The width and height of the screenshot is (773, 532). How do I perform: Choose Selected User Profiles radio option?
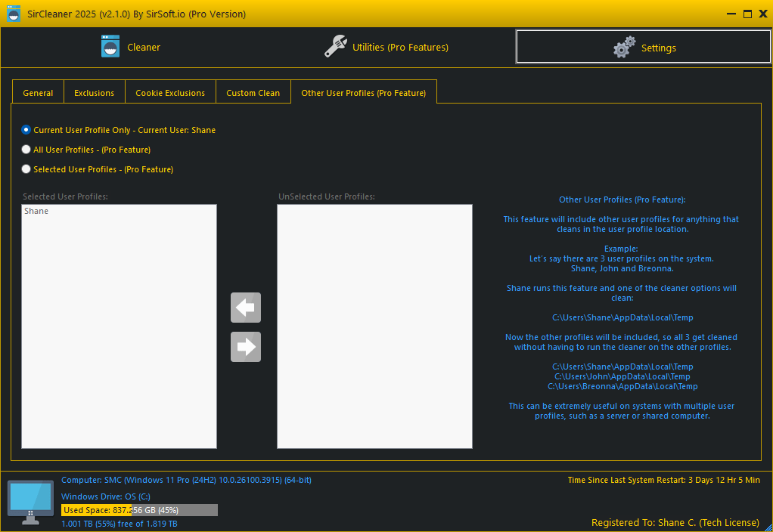tap(26, 169)
